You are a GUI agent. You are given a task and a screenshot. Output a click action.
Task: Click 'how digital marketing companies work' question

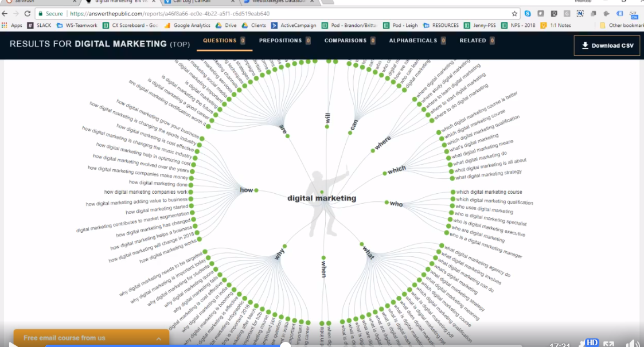coord(146,192)
